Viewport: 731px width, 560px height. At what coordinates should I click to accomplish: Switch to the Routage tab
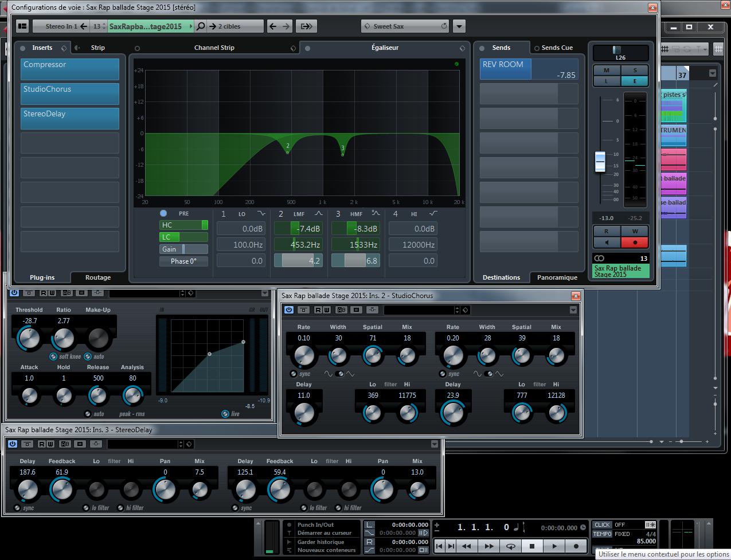coord(98,277)
